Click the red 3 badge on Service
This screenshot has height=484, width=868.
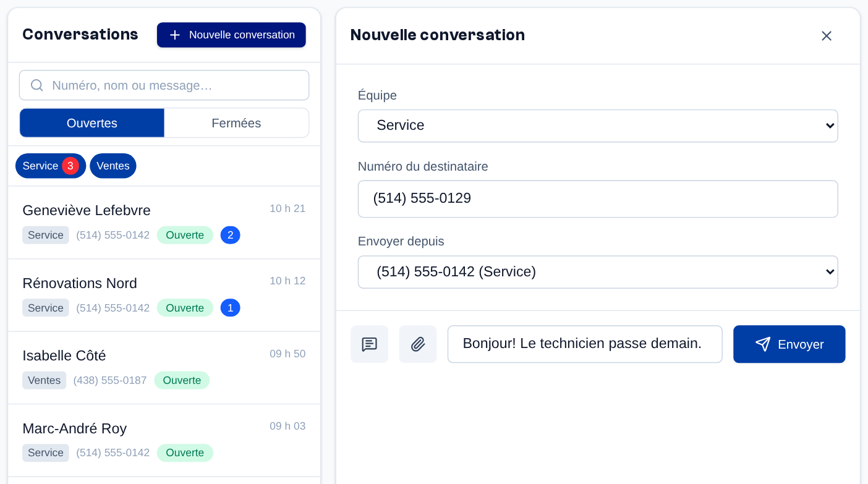point(70,166)
